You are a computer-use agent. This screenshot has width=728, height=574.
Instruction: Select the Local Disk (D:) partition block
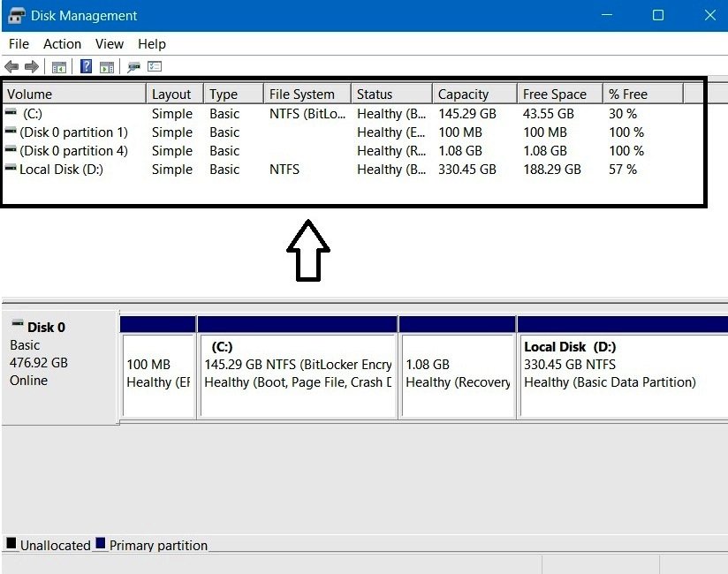click(x=623, y=367)
